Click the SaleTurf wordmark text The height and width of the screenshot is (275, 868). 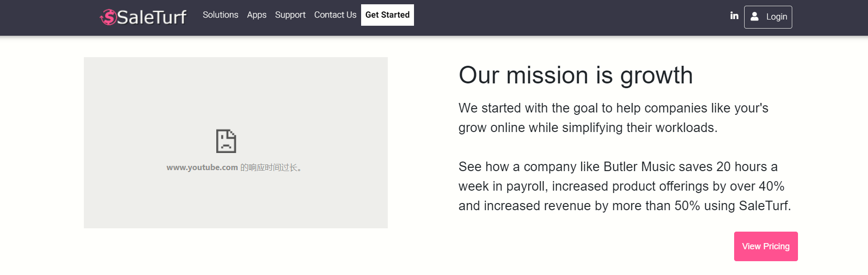(x=152, y=17)
